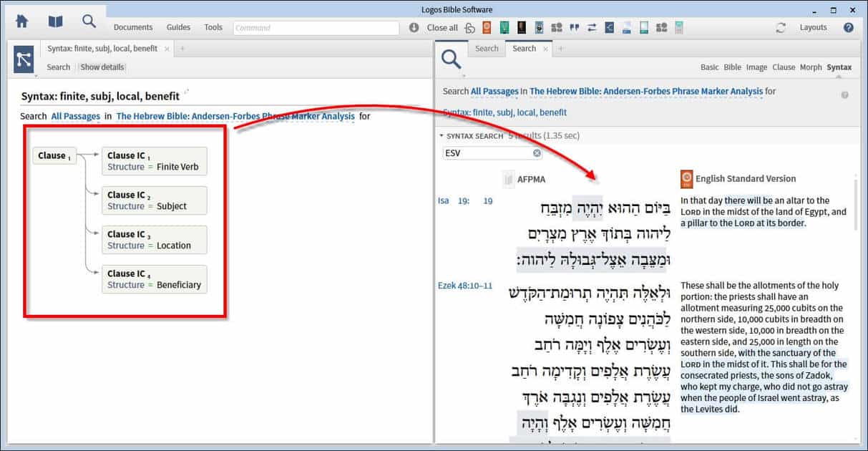Click the toolbar Search magnifier icon

89,21
